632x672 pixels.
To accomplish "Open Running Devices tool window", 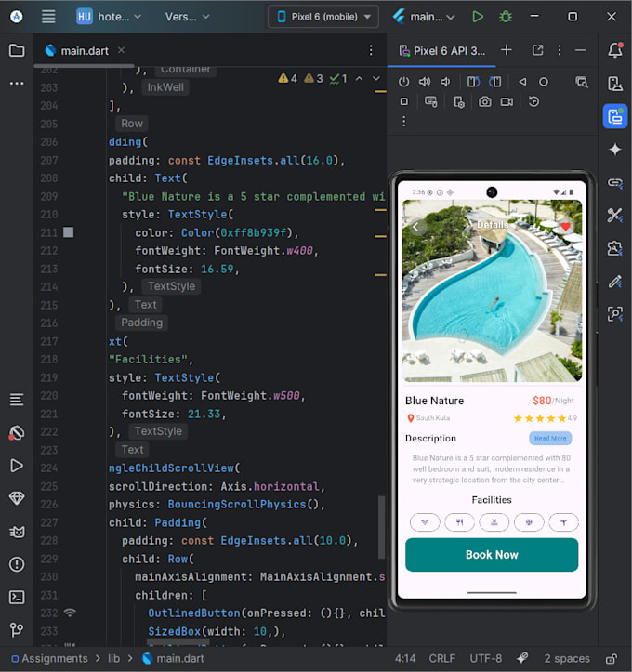I will click(x=615, y=116).
